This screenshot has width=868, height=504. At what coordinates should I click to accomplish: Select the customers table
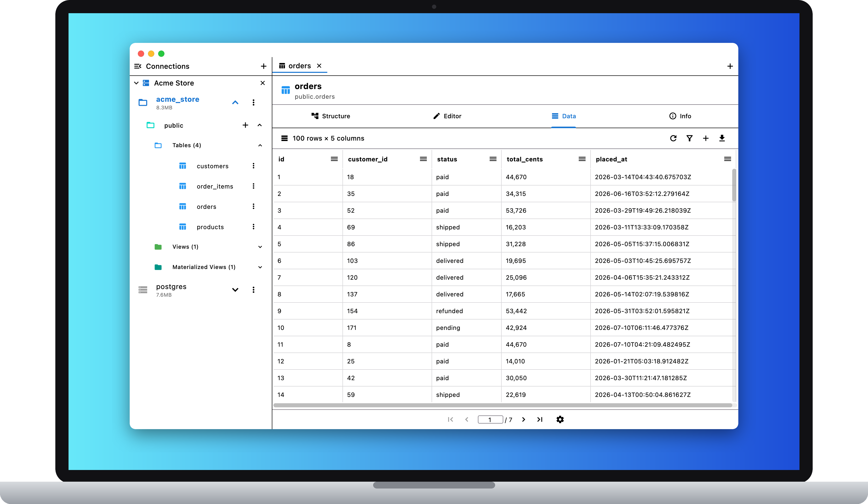click(212, 166)
